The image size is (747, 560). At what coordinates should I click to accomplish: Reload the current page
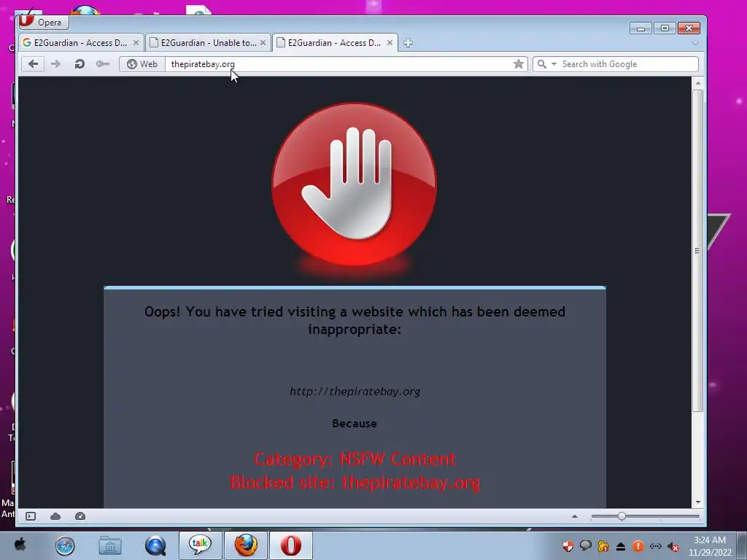point(80,64)
